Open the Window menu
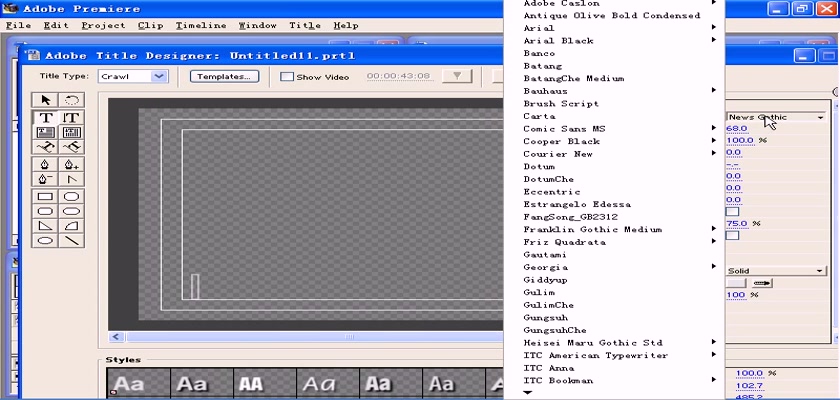Screen dimensions: 840x400 pyautogui.click(x=258, y=25)
